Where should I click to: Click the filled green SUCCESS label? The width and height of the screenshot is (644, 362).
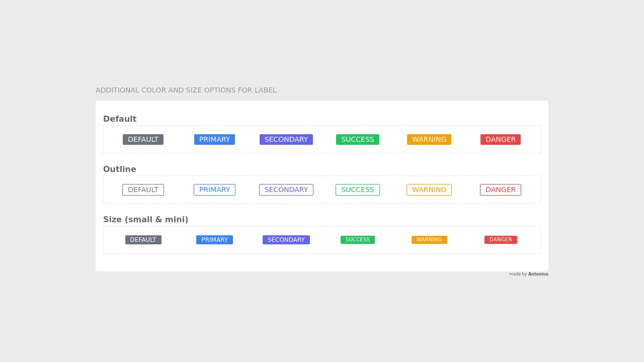click(357, 140)
